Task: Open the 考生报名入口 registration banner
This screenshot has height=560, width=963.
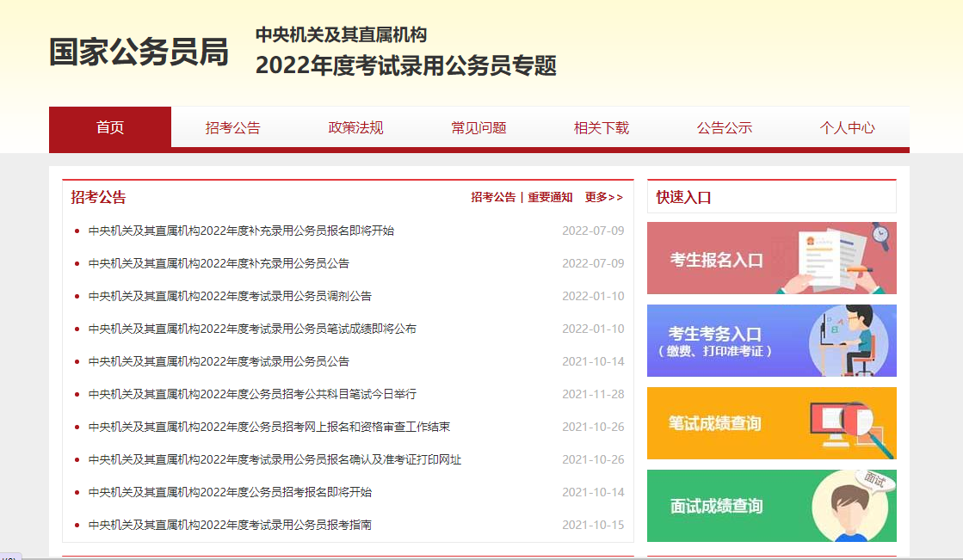Action: 771,258
